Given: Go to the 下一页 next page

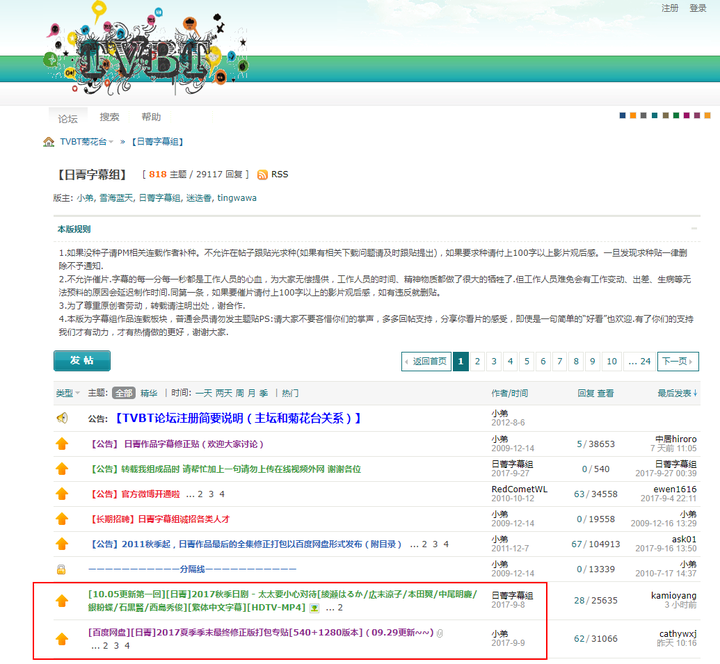Looking at the screenshot, I should click(x=677, y=361).
